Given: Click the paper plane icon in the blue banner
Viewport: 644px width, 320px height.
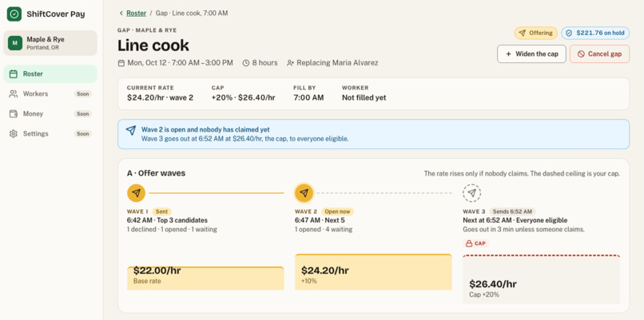Looking at the screenshot, I should tap(131, 130).
